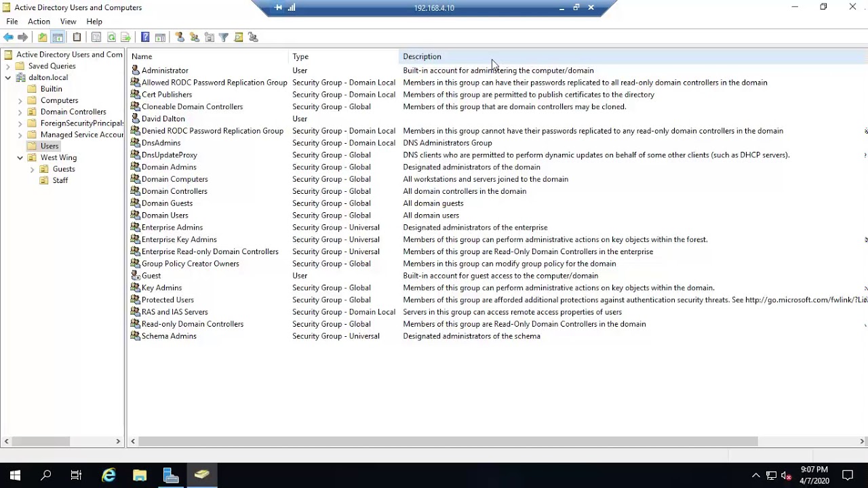The width and height of the screenshot is (868, 488).
Task: Open Task View on the taskbar
Action: coord(76,475)
